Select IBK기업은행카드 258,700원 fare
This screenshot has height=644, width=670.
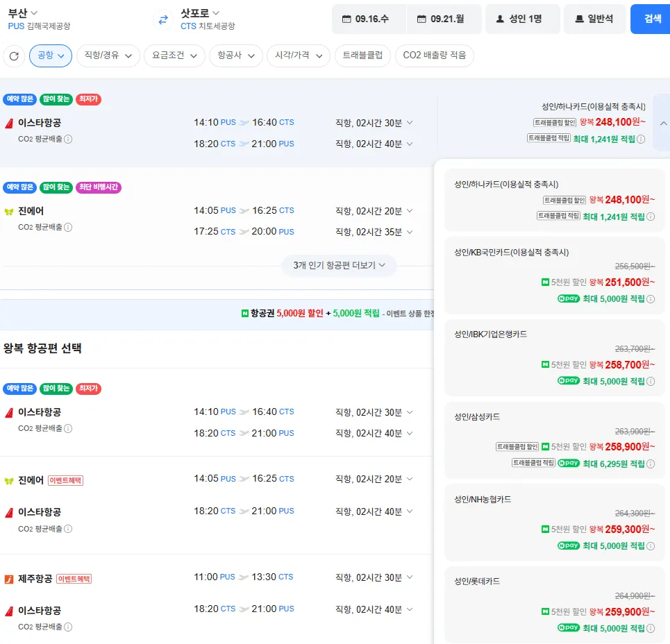[x=555, y=358]
